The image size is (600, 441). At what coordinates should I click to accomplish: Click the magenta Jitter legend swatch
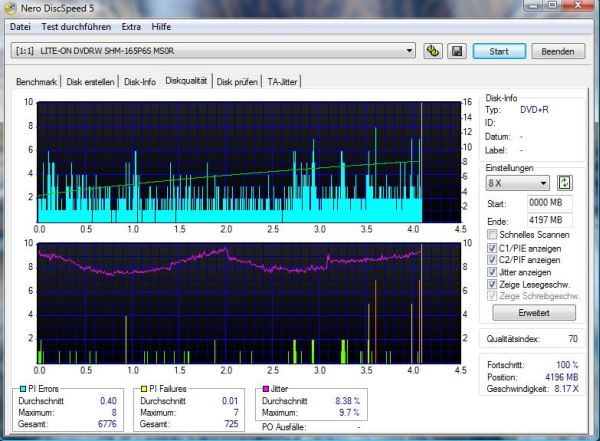pos(266,389)
